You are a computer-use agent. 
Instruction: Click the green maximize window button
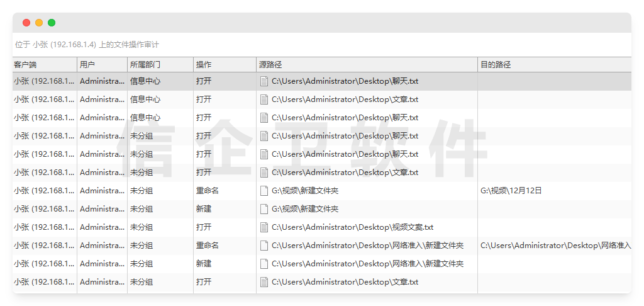click(x=52, y=23)
